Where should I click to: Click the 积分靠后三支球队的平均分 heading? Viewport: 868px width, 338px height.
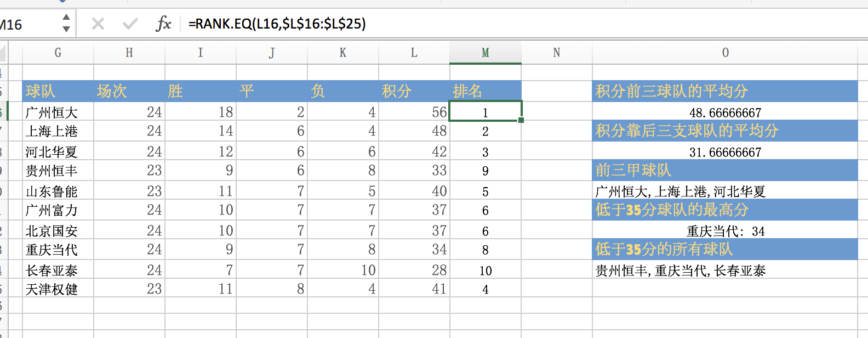(725, 131)
